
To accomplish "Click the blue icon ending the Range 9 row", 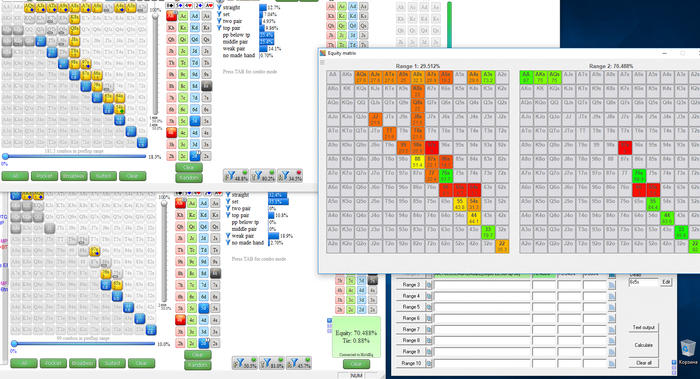I will point(612,352).
